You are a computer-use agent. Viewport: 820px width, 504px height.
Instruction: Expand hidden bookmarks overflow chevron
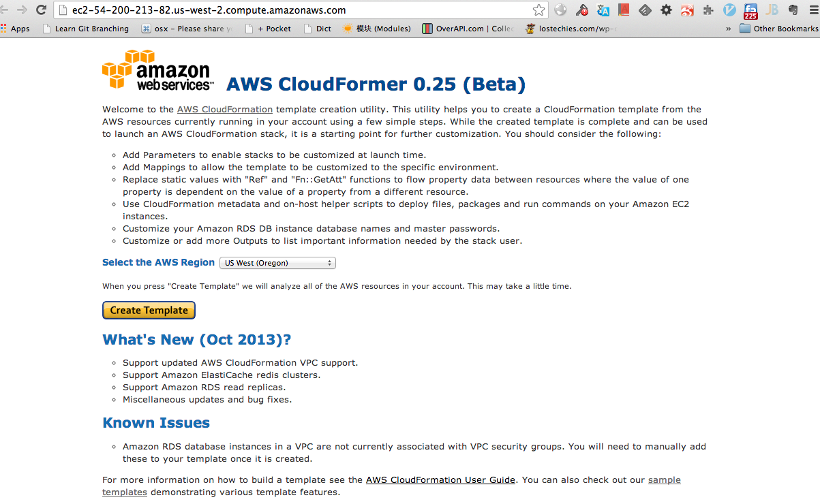click(729, 29)
